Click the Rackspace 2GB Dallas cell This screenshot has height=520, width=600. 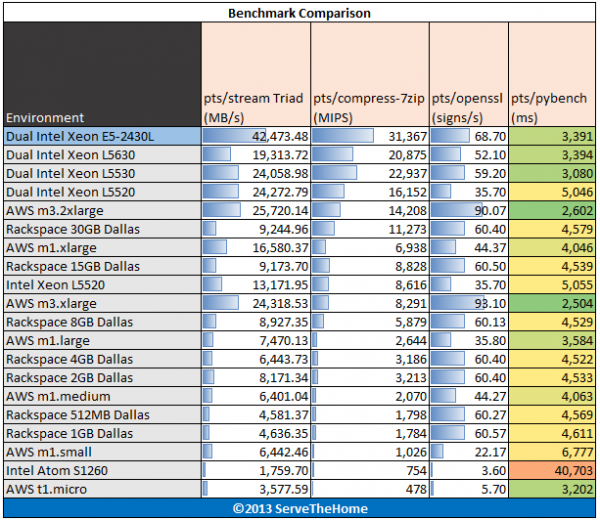click(x=103, y=378)
